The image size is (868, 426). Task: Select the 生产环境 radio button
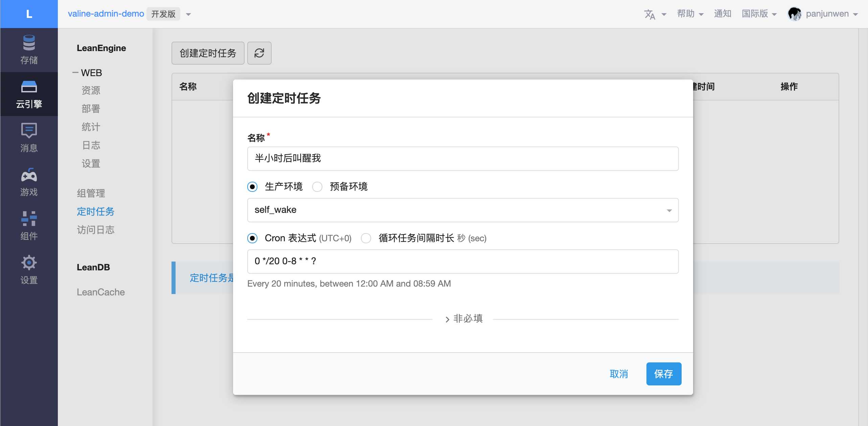click(x=252, y=187)
